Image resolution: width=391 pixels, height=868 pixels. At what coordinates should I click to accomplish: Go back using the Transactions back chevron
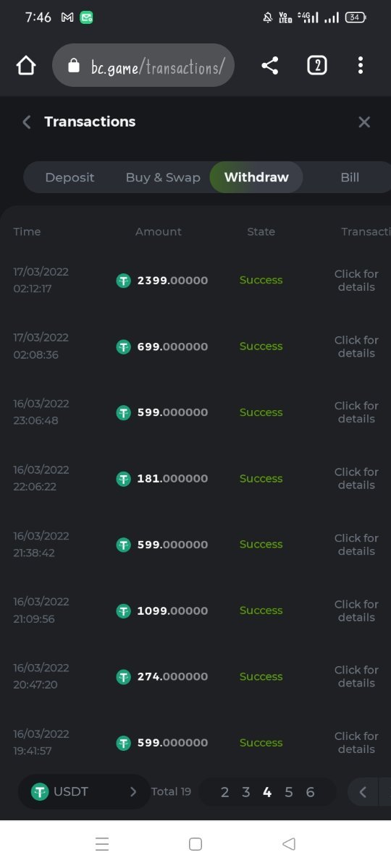click(27, 122)
